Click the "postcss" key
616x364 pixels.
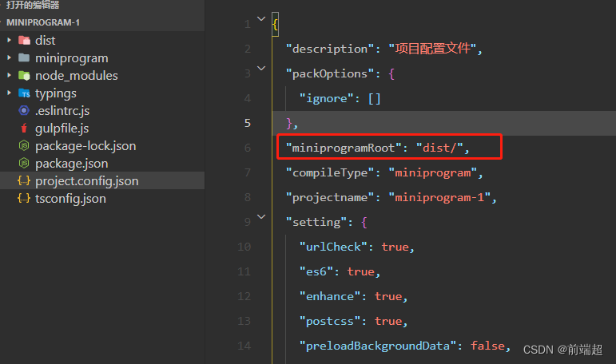click(x=330, y=321)
